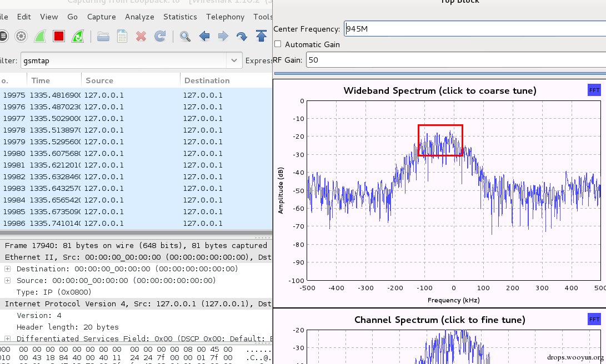
Task: Toggle the Channel Spectrum FFT button
Action: tap(594, 319)
